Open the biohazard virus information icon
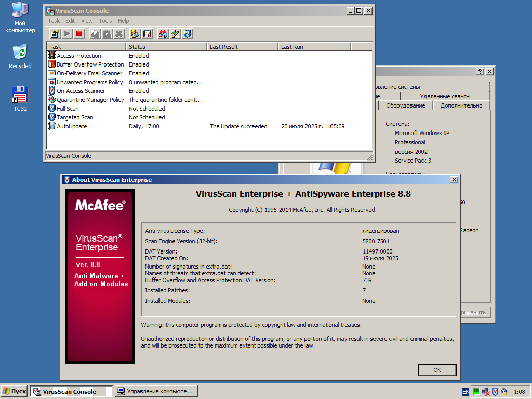This screenshot has width=532, height=399. tap(163, 34)
